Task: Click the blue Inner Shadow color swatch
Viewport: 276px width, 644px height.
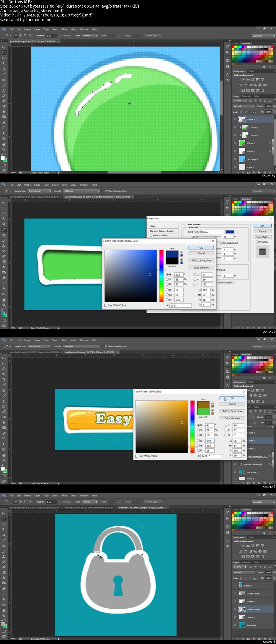Action: [x=230, y=232]
